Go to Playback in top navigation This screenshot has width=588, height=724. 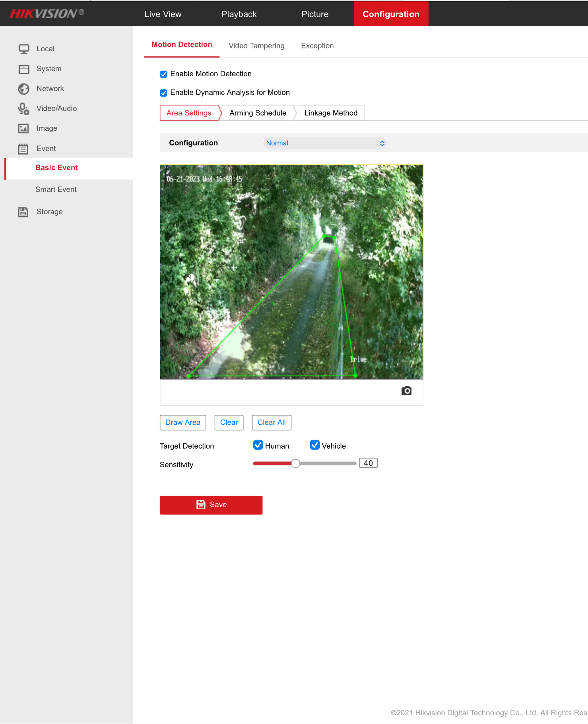pos(239,14)
